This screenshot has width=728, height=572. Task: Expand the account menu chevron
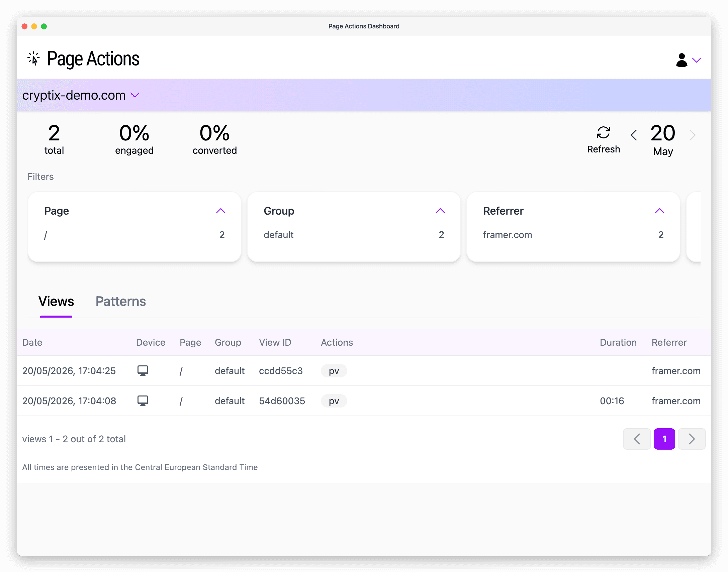[x=697, y=60]
